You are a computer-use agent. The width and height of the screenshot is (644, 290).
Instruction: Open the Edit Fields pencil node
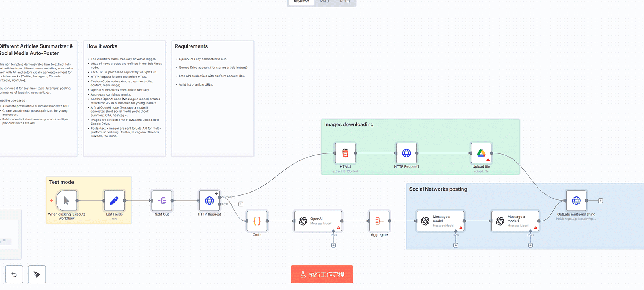point(114,201)
